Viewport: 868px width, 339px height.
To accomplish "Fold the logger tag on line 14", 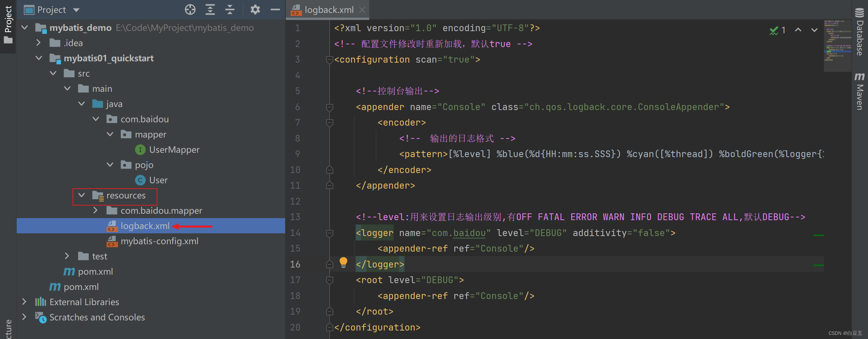I will pyautogui.click(x=329, y=233).
